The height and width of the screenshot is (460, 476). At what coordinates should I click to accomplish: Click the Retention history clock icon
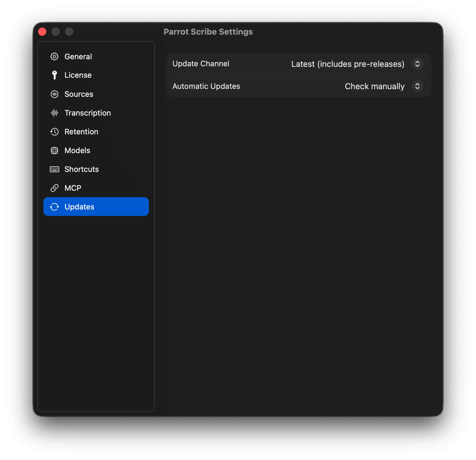click(55, 131)
